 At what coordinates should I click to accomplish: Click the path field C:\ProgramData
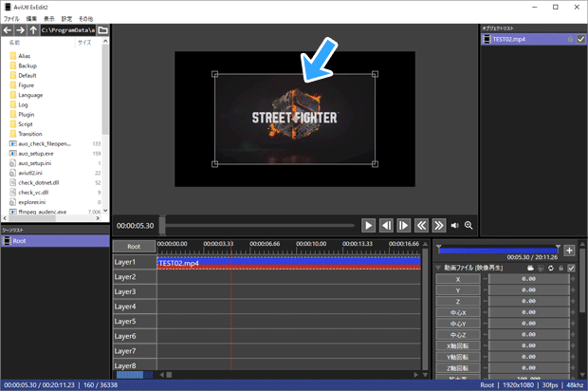[x=68, y=30]
